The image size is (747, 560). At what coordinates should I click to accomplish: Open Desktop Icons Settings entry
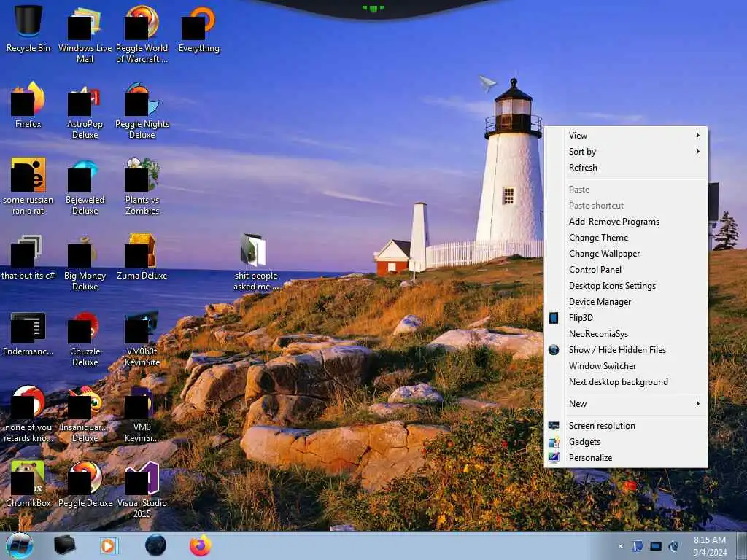pyautogui.click(x=626, y=286)
